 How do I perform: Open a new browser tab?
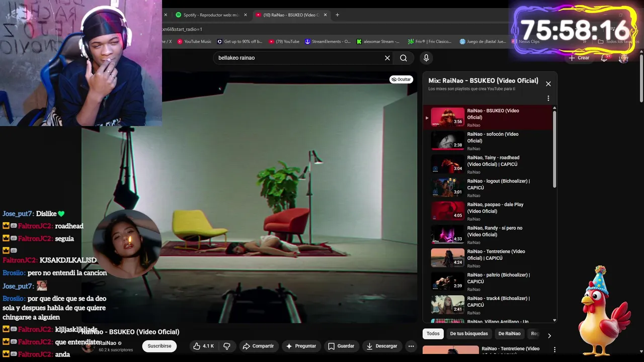click(337, 15)
